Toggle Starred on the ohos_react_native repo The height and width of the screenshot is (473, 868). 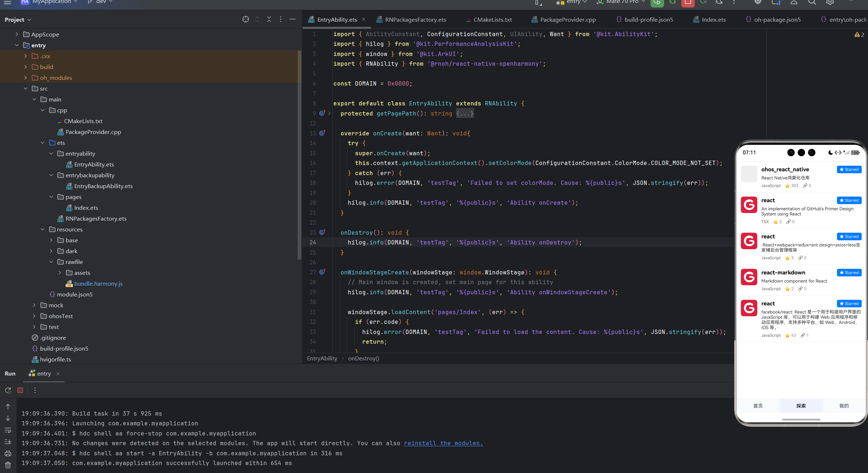(x=849, y=169)
